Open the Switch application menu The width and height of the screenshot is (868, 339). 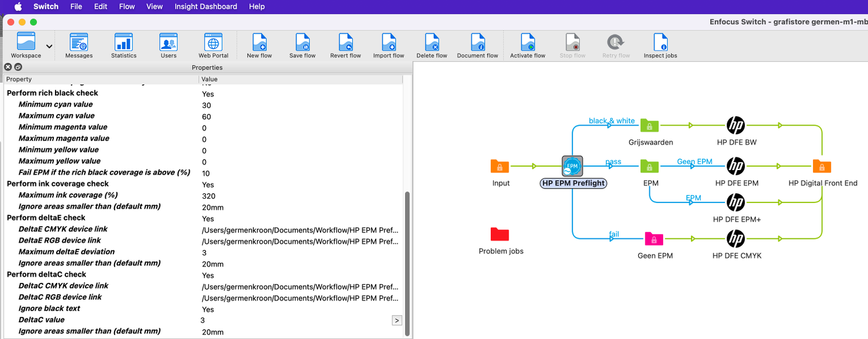46,6
